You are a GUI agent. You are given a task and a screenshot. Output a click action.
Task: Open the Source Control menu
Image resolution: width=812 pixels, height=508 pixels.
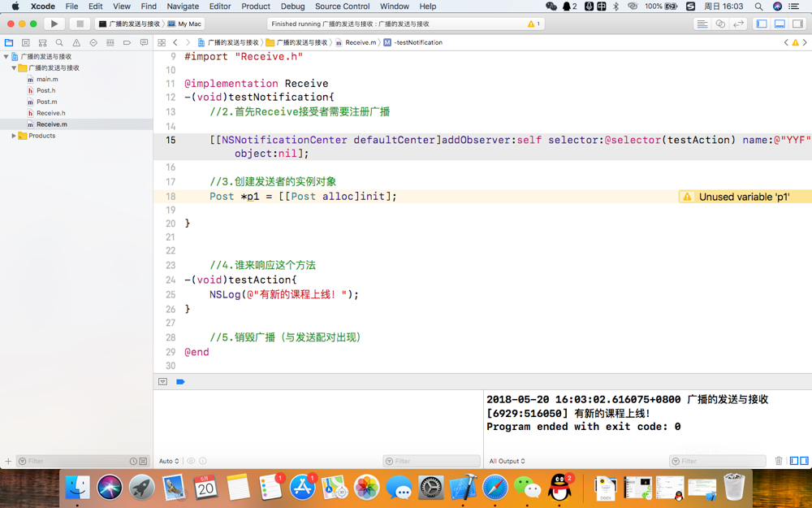coord(342,7)
